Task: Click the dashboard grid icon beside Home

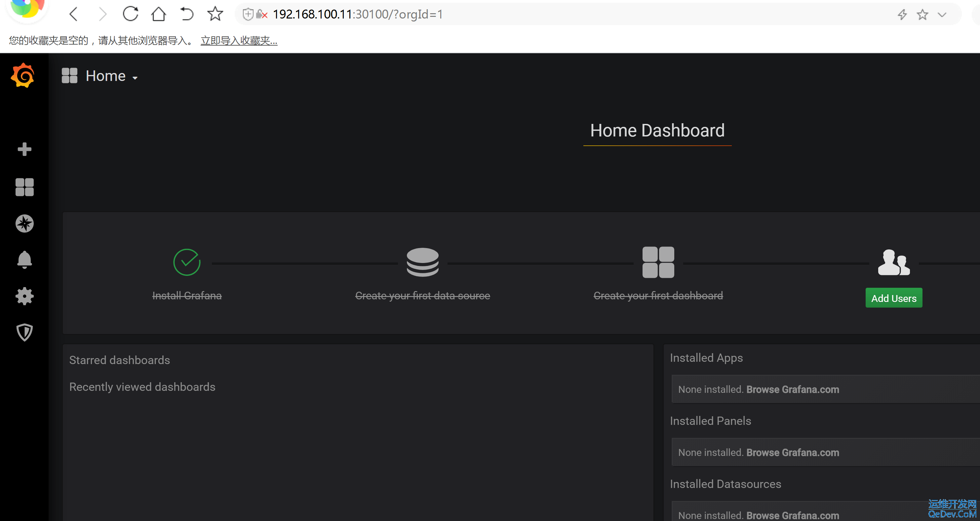Action: (x=69, y=76)
